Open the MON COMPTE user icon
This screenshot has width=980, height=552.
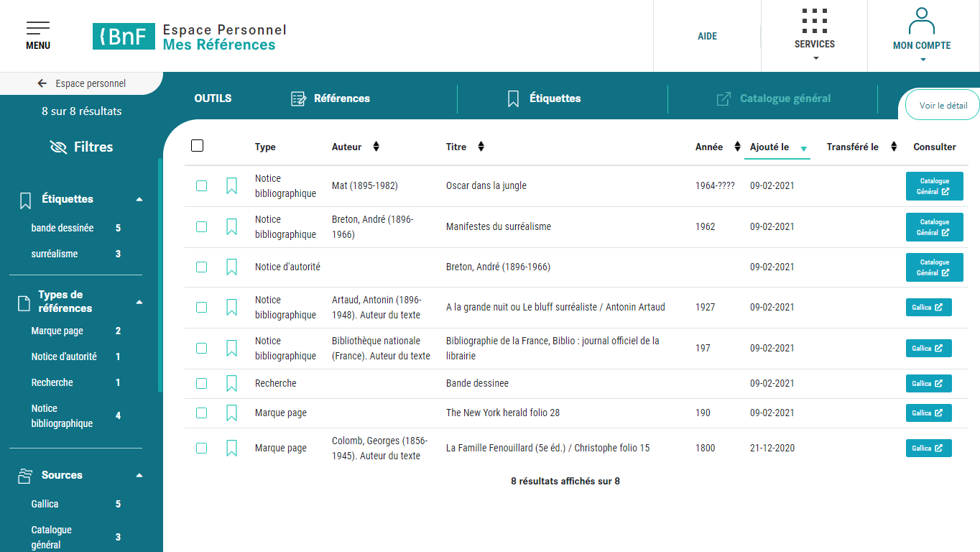coord(922,22)
